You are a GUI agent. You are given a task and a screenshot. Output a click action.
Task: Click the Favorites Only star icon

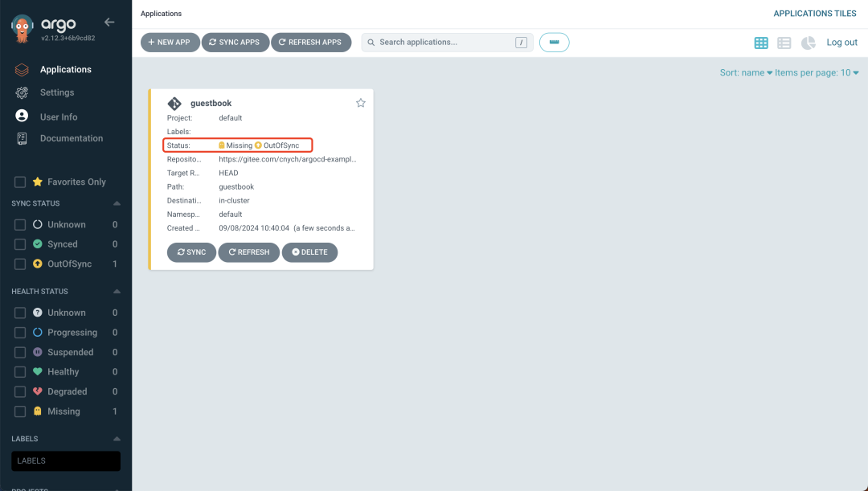(38, 182)
